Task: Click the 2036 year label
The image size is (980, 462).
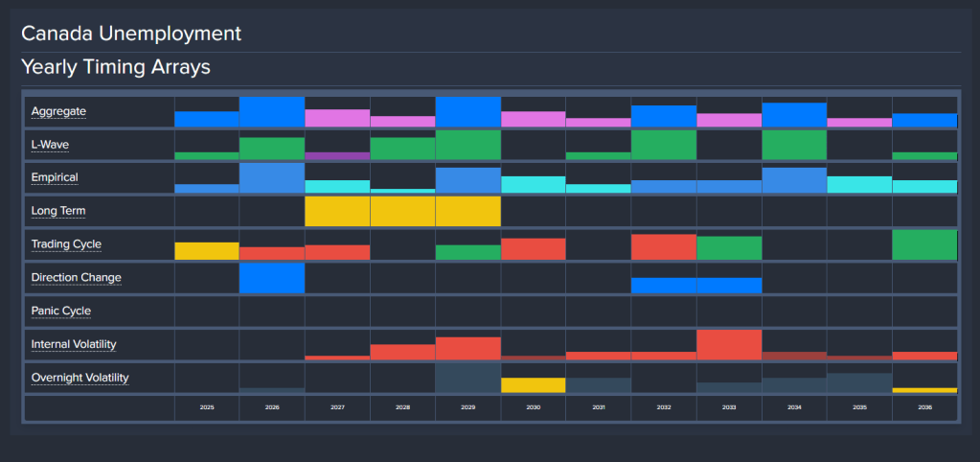Action: tap(925, 407)
